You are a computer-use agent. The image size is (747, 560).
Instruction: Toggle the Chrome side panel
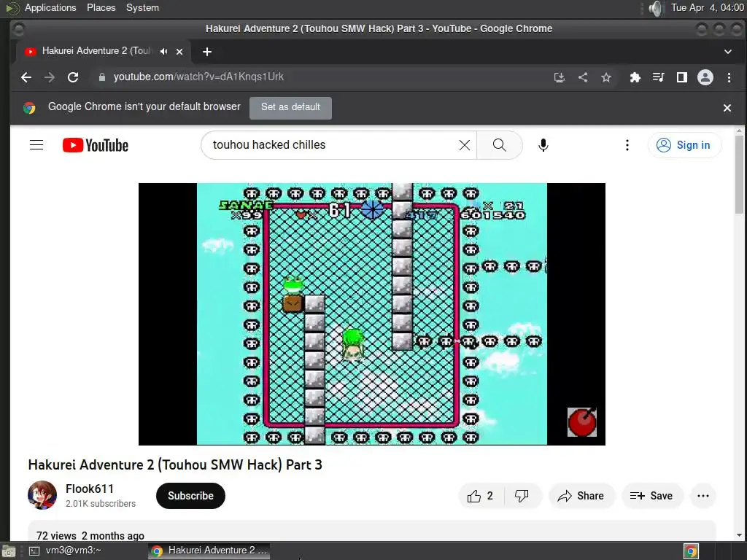[682, 77]
